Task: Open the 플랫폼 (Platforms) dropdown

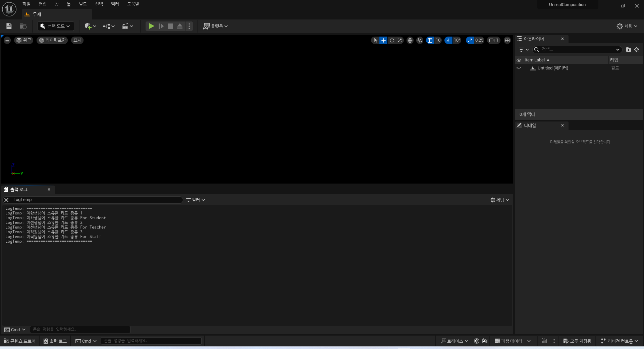Action: point(215,26)
